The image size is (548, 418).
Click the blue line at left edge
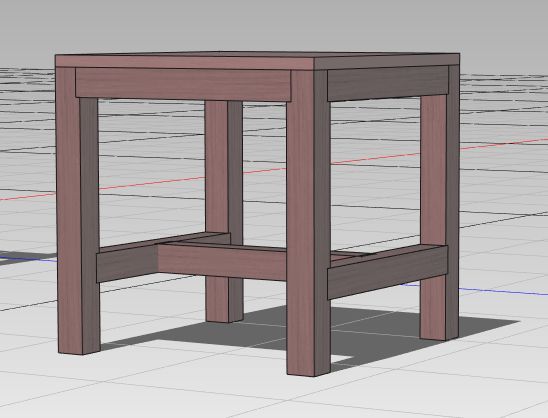[28, 259]
